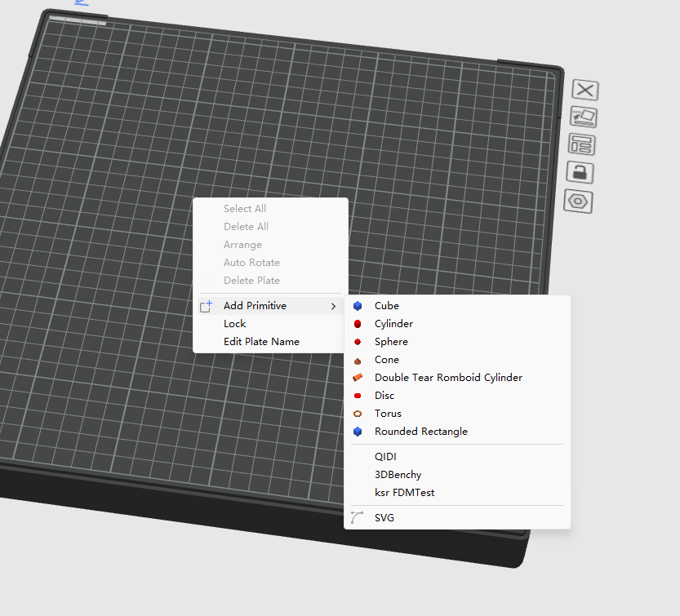
Task: Click the Add Primitive cube-plus icon
Action: tap(206, 306)
